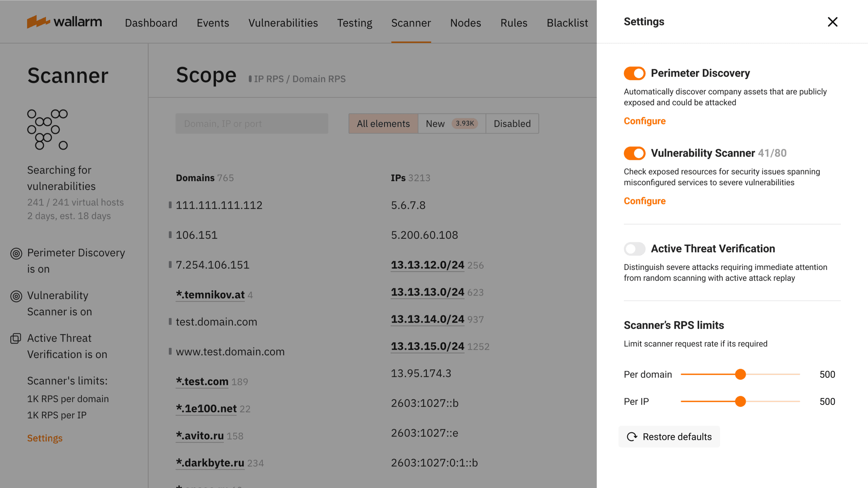The image size is (868, 488).
Task: Click the Active Threat Verification sidebar icon
Action: click(16, 339)
